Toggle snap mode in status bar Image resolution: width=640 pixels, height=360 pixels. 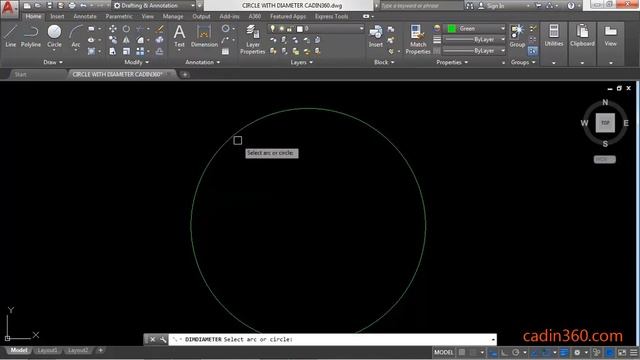473,352
